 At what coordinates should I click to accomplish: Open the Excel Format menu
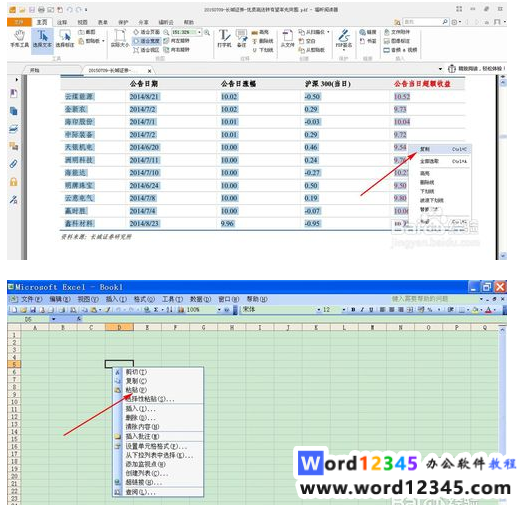point(144,299)
